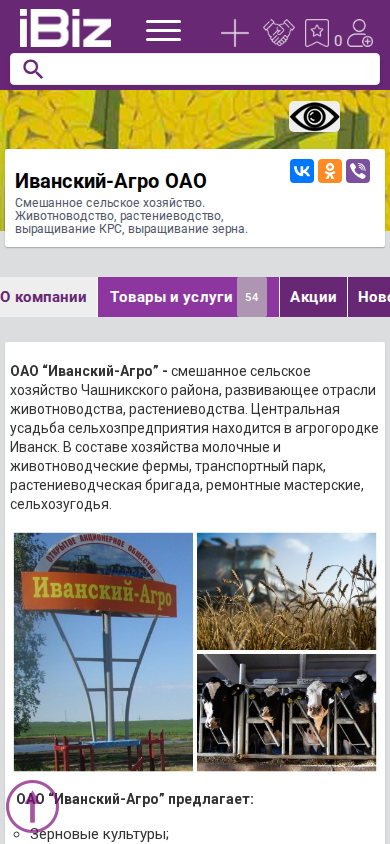
Task: Call via the Viber icon
Action: (358, 171)
